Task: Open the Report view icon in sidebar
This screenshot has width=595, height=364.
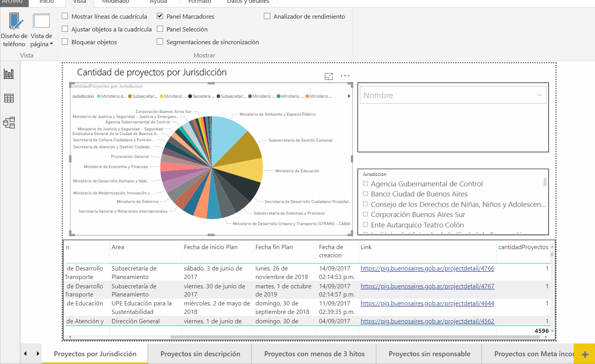Action: click(9, 74)
